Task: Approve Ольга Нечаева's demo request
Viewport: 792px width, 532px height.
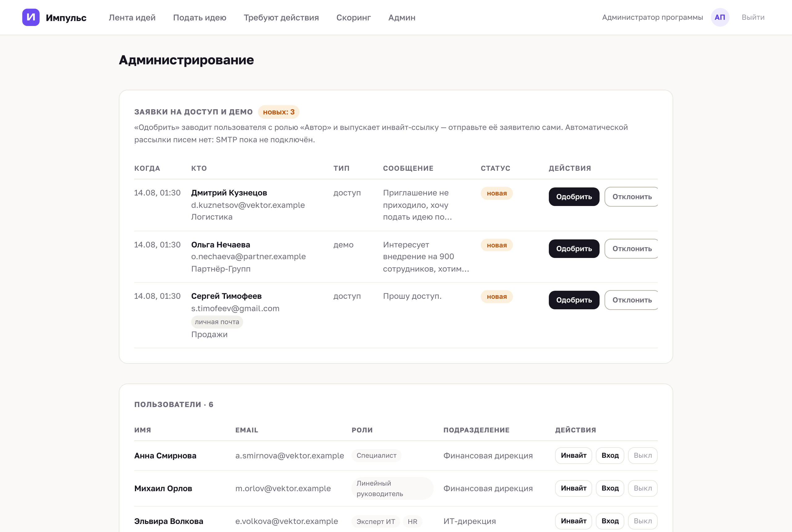Action: (x=574, y=249)
